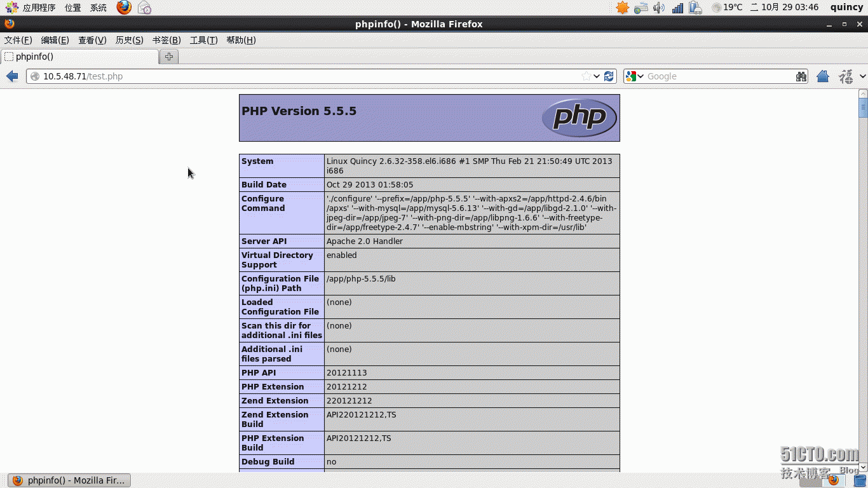
Task: Click the Firefox icon in title bar
Action: pyautogui.click(x=9, y=24)
